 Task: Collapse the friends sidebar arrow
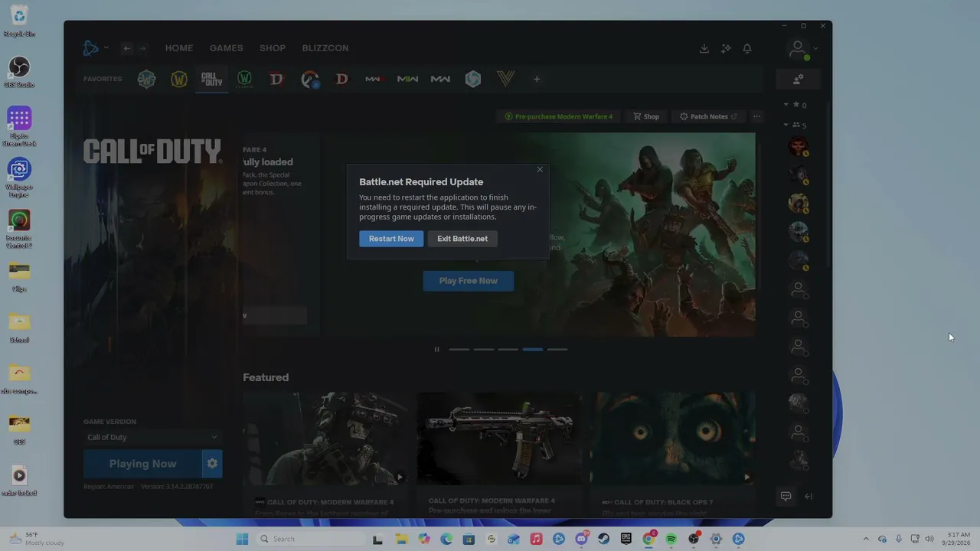pyautogui.click(x=808, y=497)
